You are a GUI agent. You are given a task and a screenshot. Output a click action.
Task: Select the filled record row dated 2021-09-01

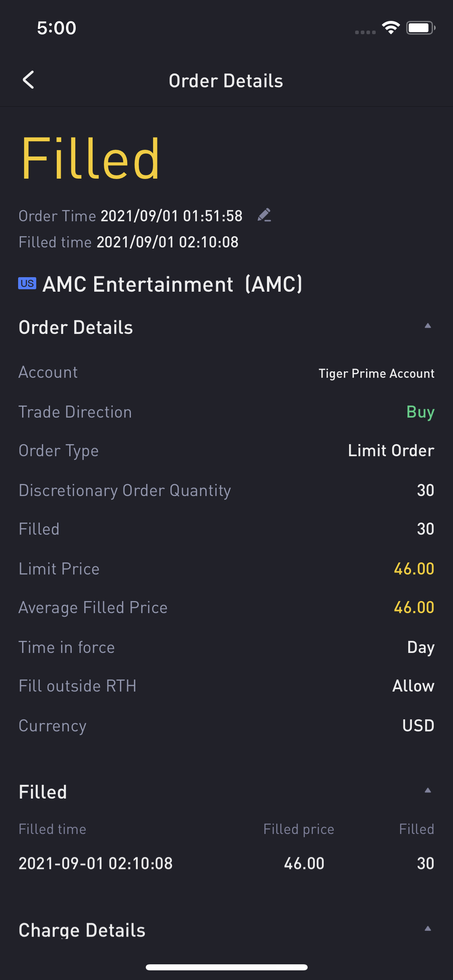point(226,863)
